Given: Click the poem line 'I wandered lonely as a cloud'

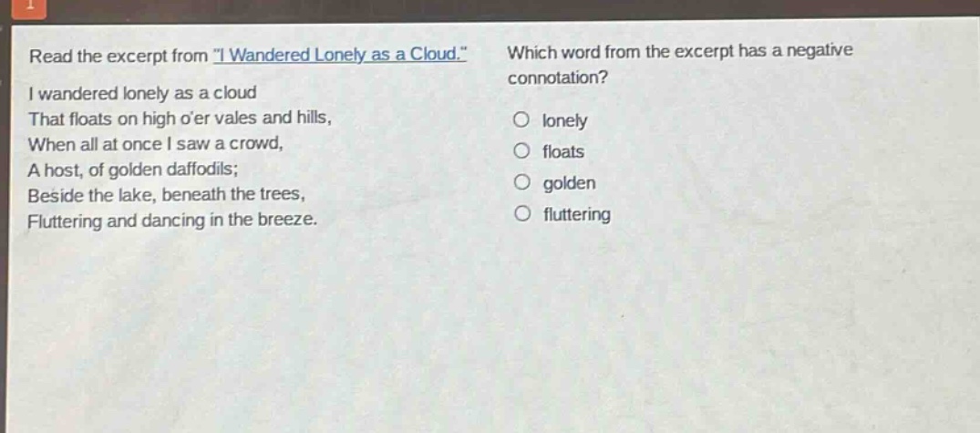Looking at the screenshot, I should tap(142, 94).
